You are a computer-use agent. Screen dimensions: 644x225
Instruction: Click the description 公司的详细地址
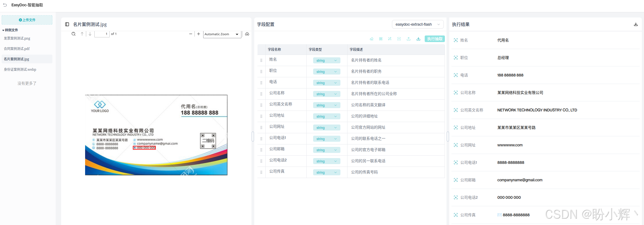coord(364,116)
